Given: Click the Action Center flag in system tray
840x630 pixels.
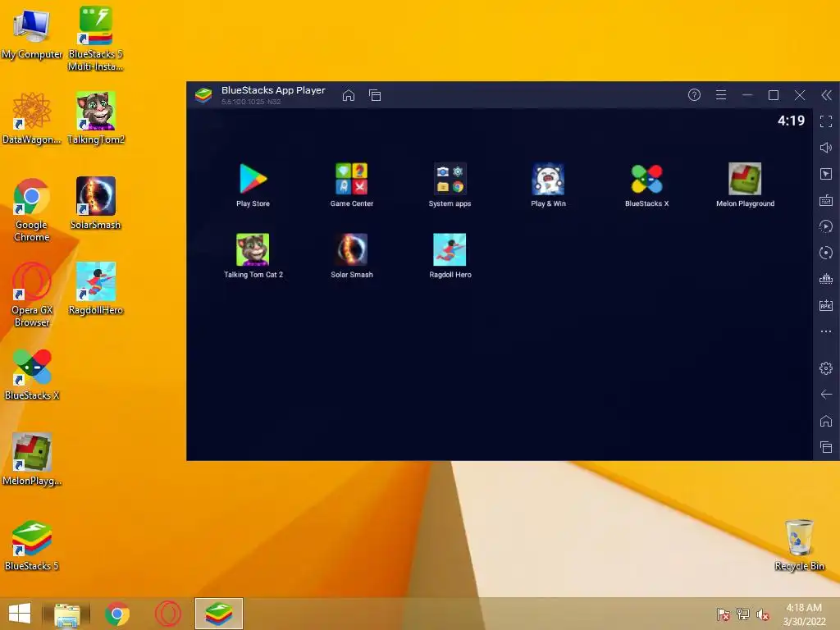Looking at the screenshot, I should click(723, 614).
